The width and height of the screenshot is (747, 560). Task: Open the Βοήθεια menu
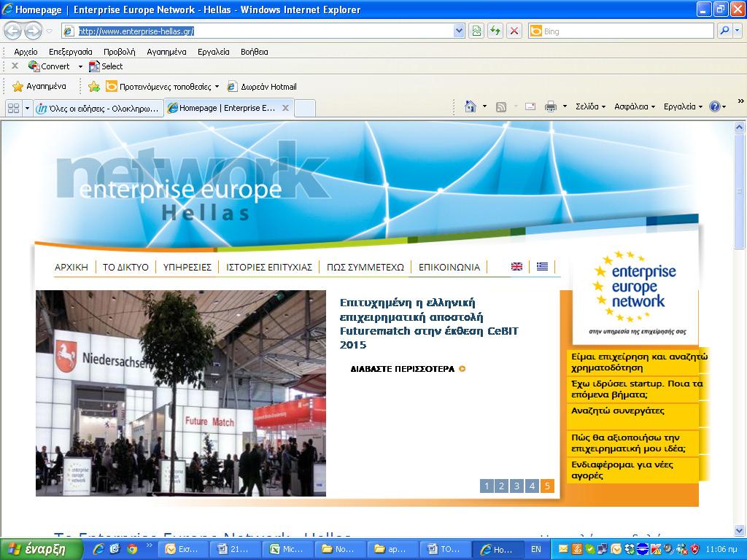coord(255,52)
